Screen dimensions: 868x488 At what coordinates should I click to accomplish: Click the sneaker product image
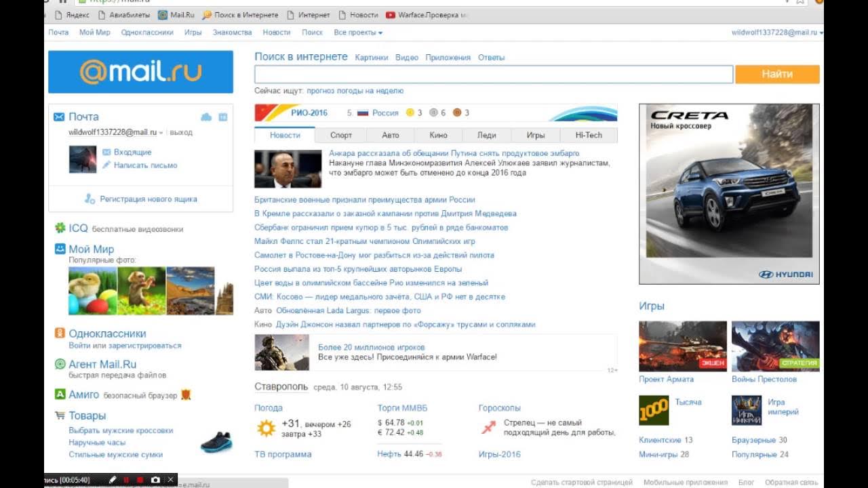tap(216, 443)
